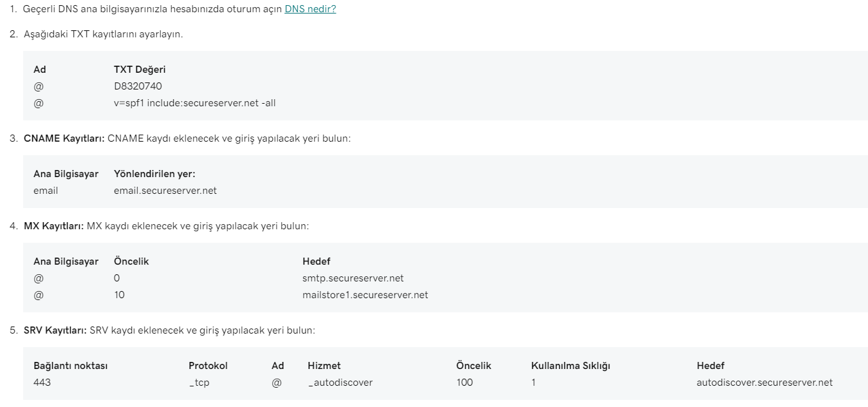The height and width of the screenshot is (407, 868).
Task: Click the SRV target autodiscover.secureserver.net
Action: (764, 383)
